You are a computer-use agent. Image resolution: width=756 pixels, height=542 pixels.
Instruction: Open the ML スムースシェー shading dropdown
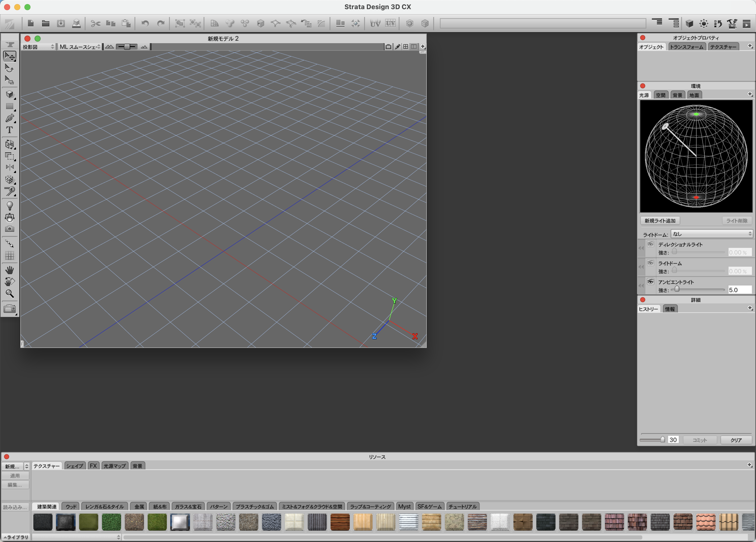[x=80, y=47]
